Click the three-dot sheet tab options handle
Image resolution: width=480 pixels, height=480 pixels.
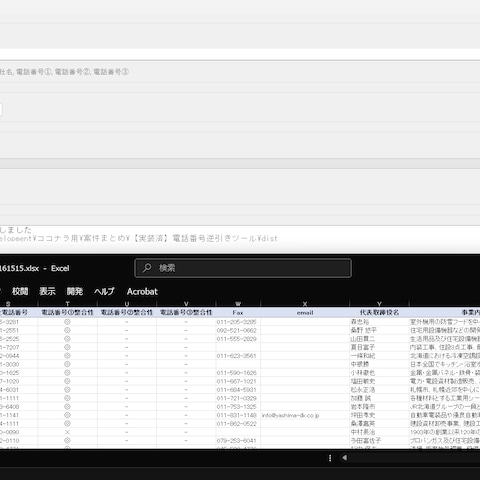tap(330, 458)
